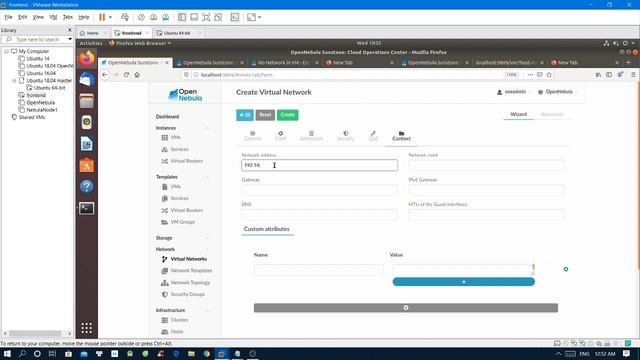Open the Security wizard step

click(345, 136)
